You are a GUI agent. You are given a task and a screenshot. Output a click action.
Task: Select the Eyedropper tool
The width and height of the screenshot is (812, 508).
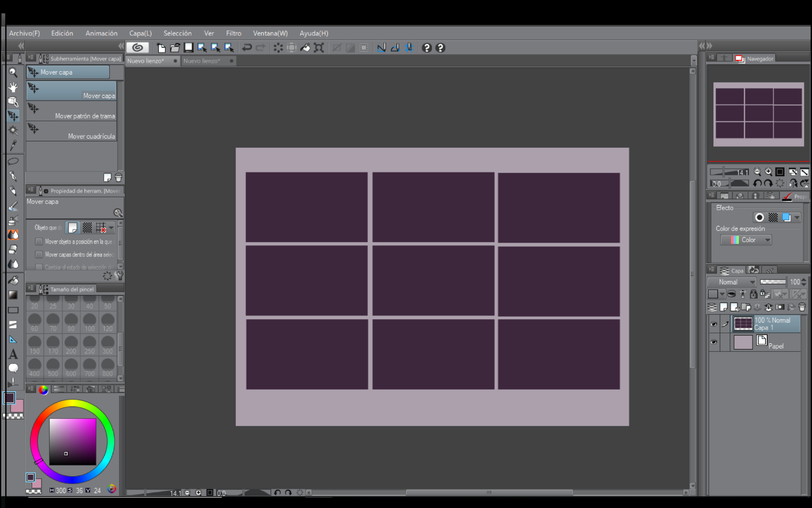(13, 145)
